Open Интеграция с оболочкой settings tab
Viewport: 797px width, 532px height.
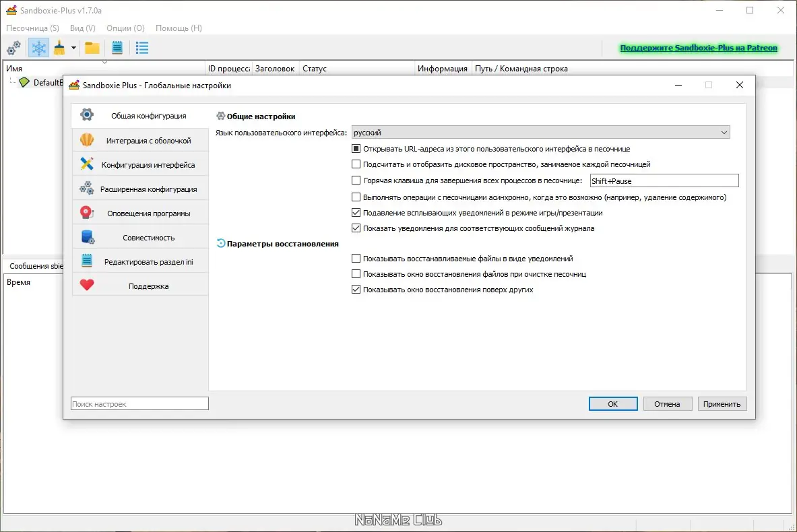coord(141,140)
